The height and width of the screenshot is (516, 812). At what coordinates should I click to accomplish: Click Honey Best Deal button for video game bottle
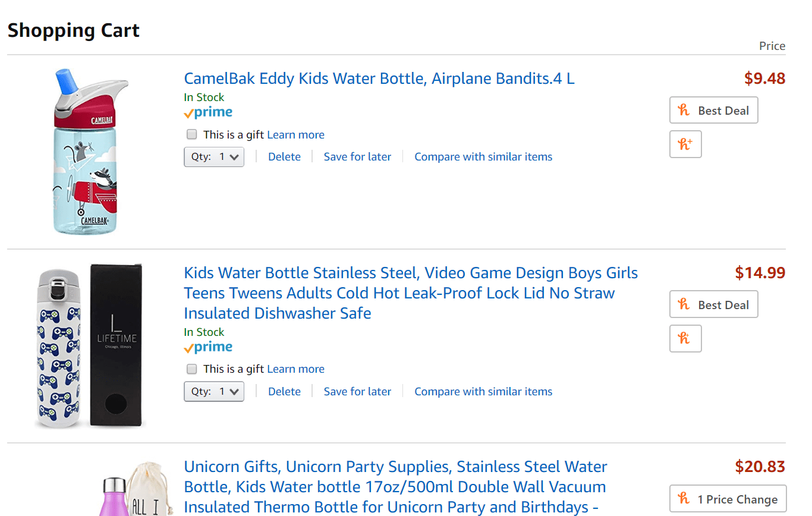[x=713, y=304]
